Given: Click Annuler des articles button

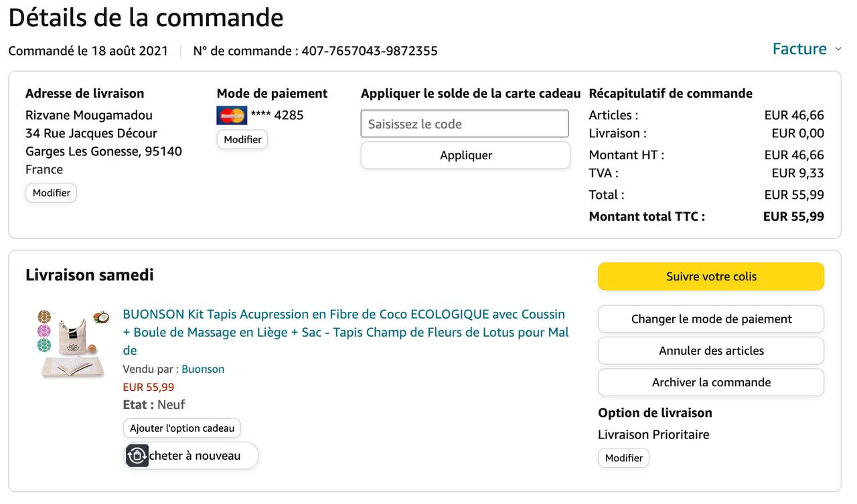Looking at the screenshot, I should click(711, 351).
